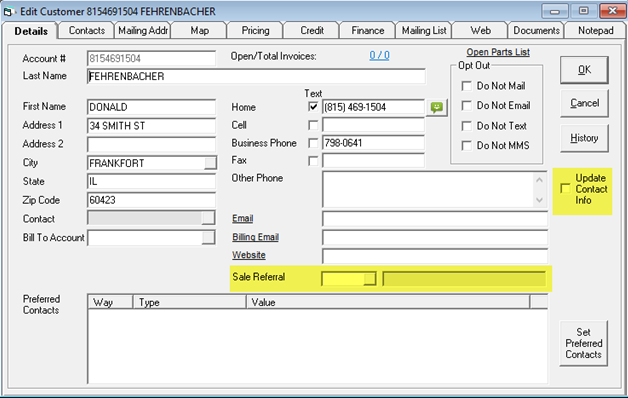Enable Update Contact Info checkbox
This screenshot has height=398, width=628.
point(566,189)
